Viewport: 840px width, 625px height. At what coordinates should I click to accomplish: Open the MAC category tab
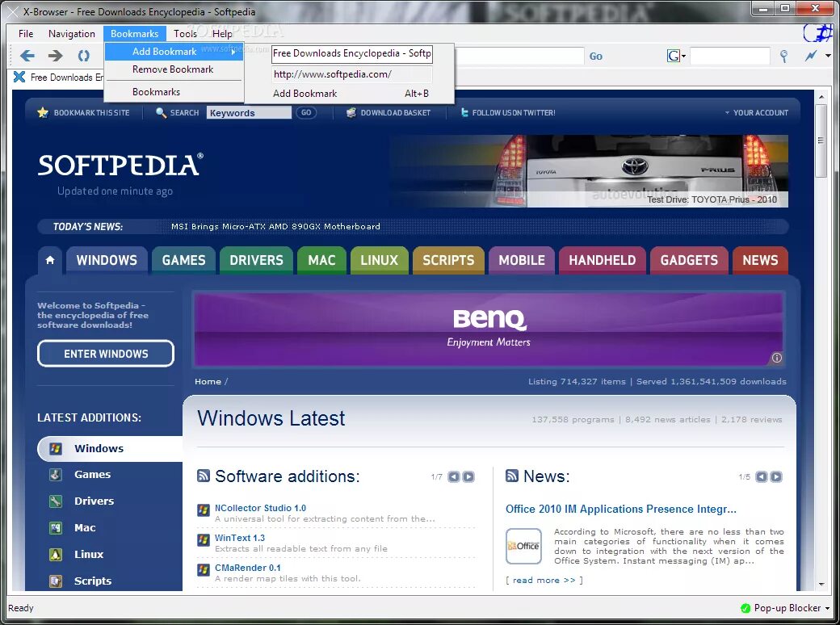(321, 260)
